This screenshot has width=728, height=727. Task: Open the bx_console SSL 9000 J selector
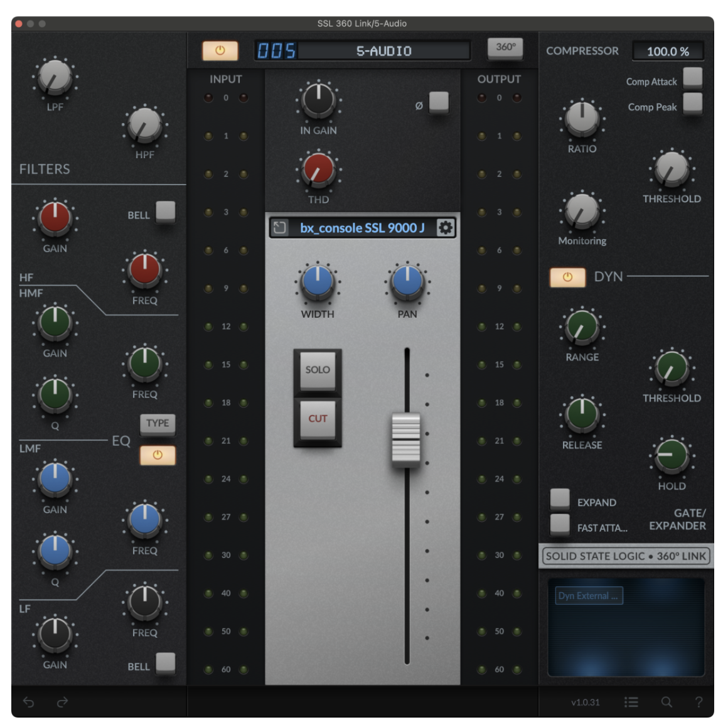pos(362,228)
